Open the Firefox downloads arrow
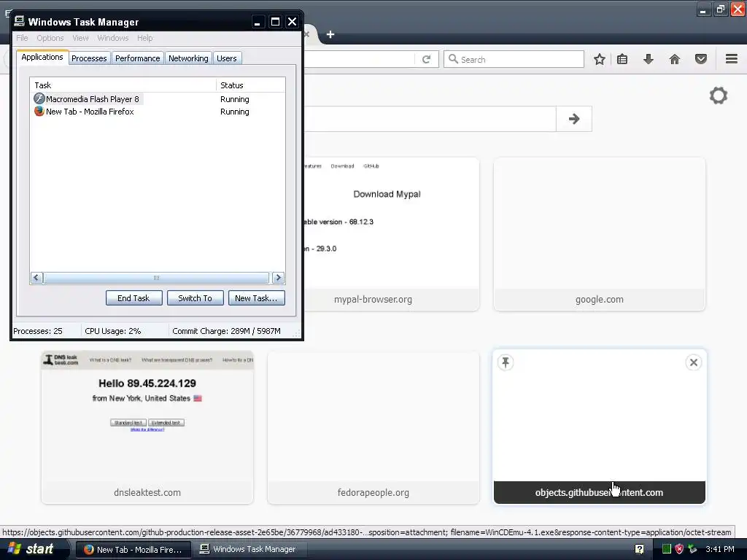This screenshot has width=747, height=560. tap(649, 59)
